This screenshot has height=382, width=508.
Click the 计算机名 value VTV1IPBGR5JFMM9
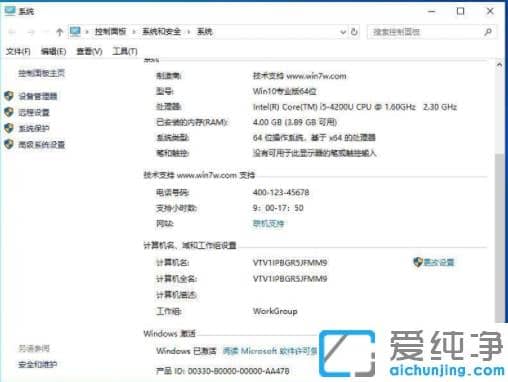[x=290, y=263]
